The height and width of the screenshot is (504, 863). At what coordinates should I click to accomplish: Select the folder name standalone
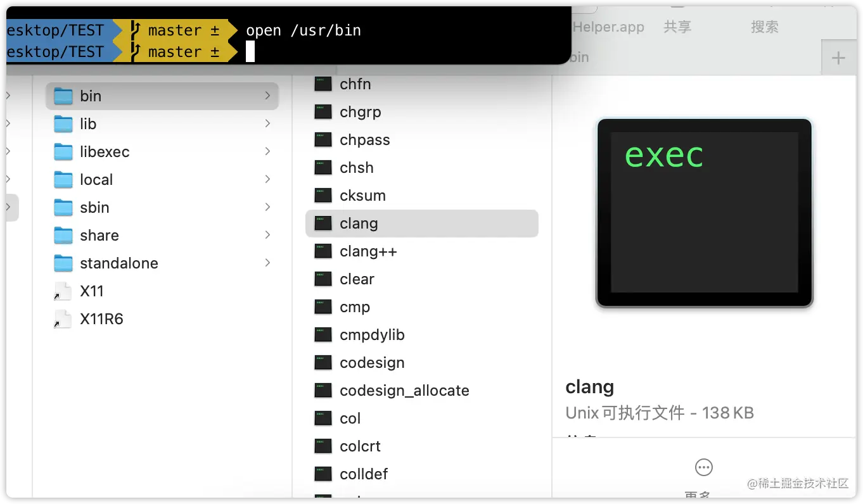(x=119, y=263)
